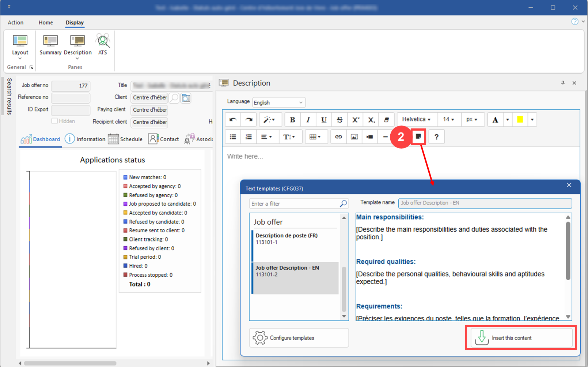Toggle underline text formatting
The image size is (588, 367).
[324, 120]
